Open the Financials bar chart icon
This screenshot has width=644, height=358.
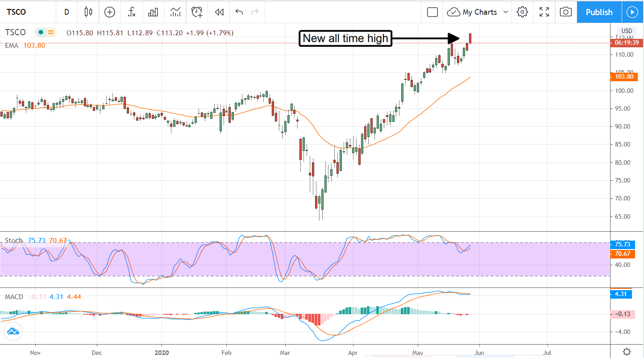point(153,12)
